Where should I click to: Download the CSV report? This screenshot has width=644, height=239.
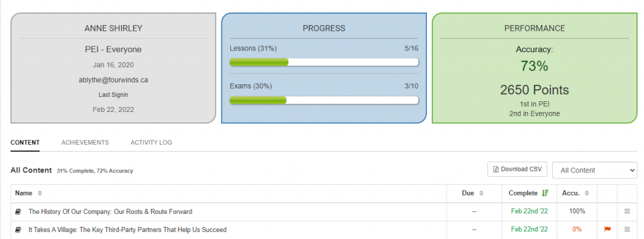click(517, 169)
